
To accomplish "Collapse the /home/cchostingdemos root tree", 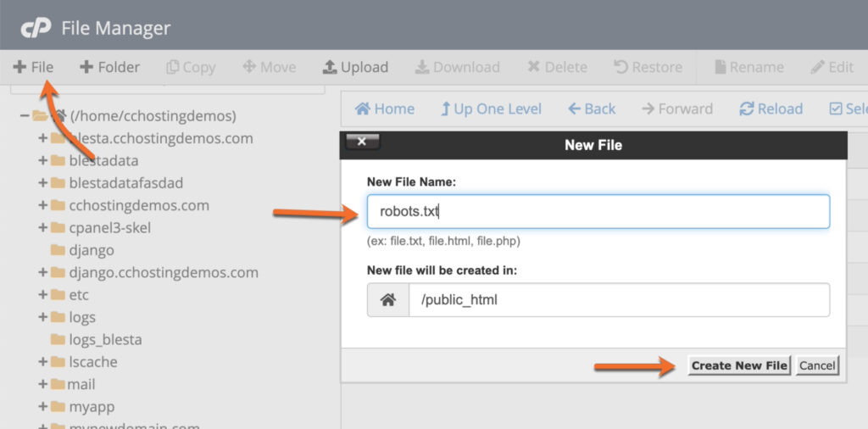I will coord(25,116).
